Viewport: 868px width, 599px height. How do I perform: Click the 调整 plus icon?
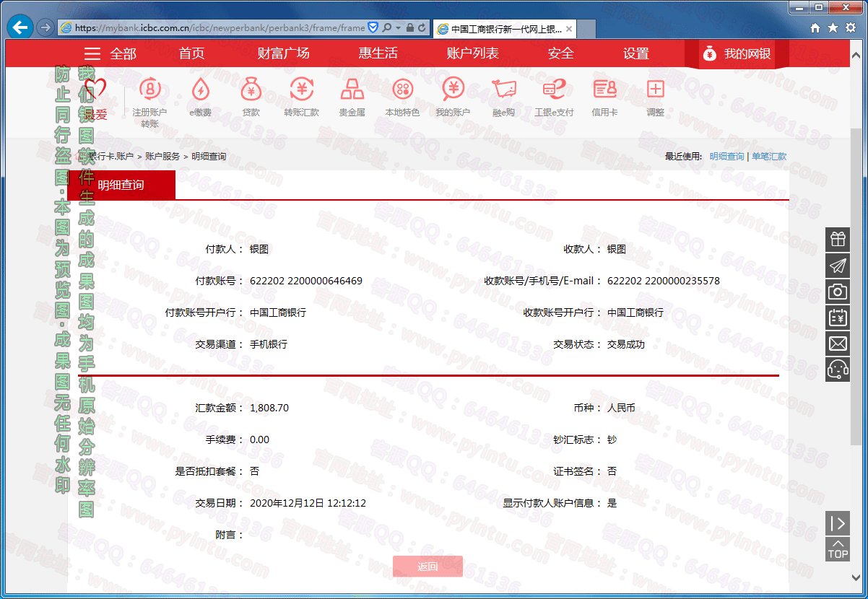[x=655, y=89]
